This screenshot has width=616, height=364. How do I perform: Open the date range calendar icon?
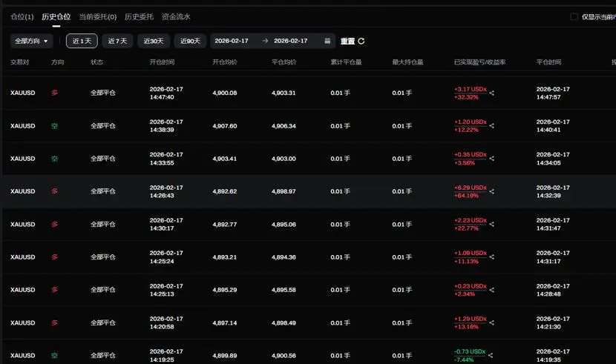[327, 41]
